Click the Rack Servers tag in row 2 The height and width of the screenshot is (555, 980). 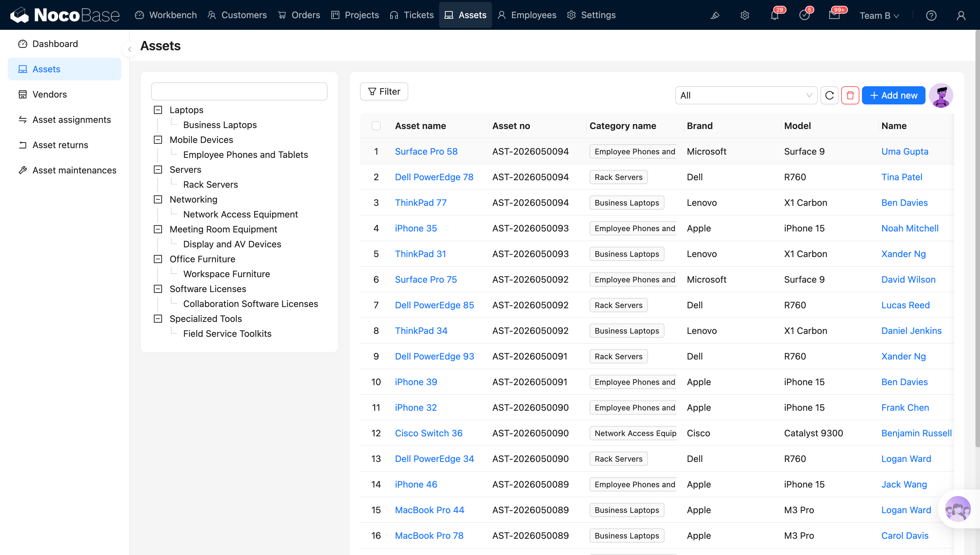click(618, 177)
